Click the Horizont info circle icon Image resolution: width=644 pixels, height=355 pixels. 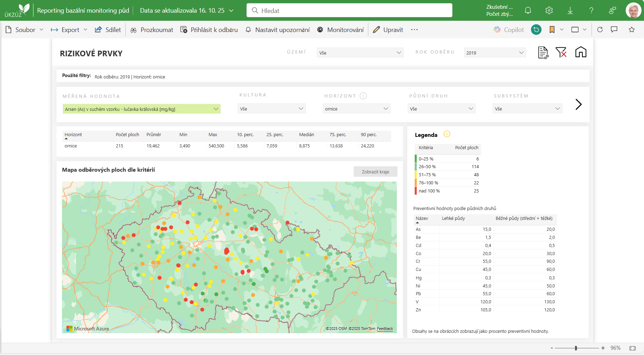(363, 96)
